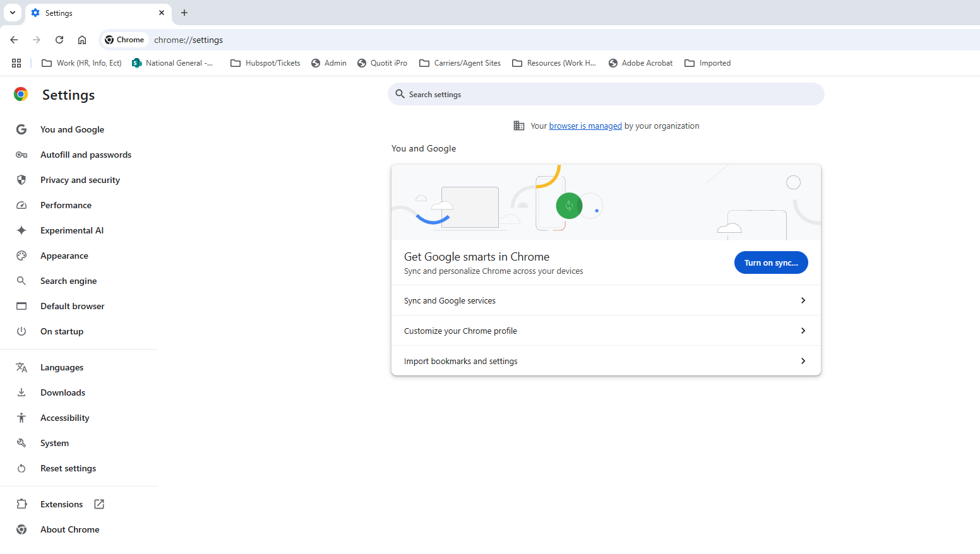Select About Chrome in sidebar
The image size is (980, 554).
click(70, 529)
